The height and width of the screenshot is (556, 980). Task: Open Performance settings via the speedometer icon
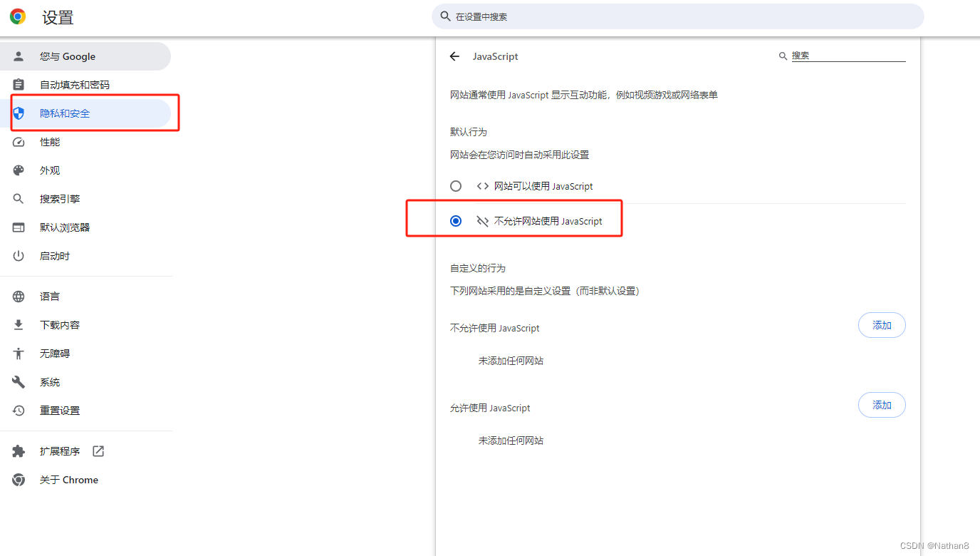(x=19, y=141)
